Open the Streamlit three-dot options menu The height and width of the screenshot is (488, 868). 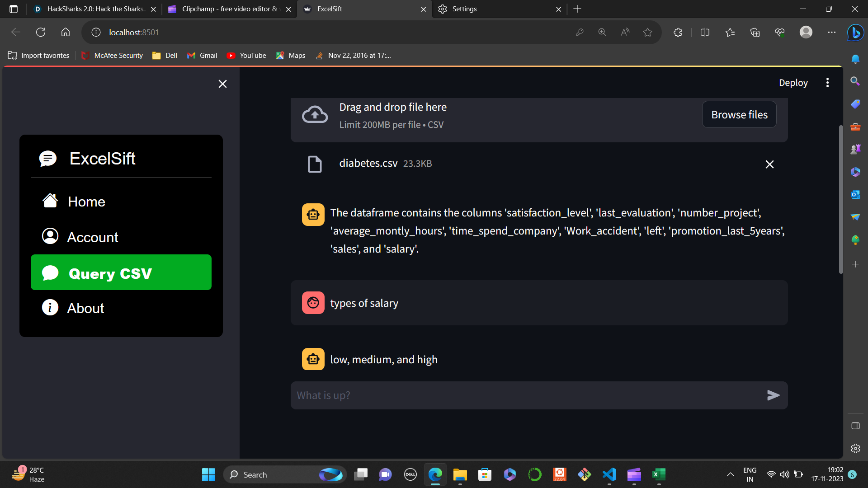(827, 83)
